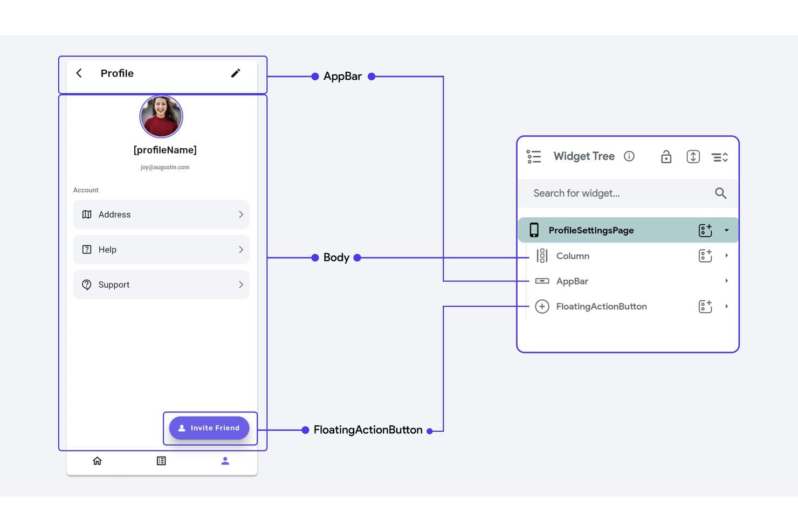Open the Support row
Viewport: 798px width, 532px height.
click(161, 285)
